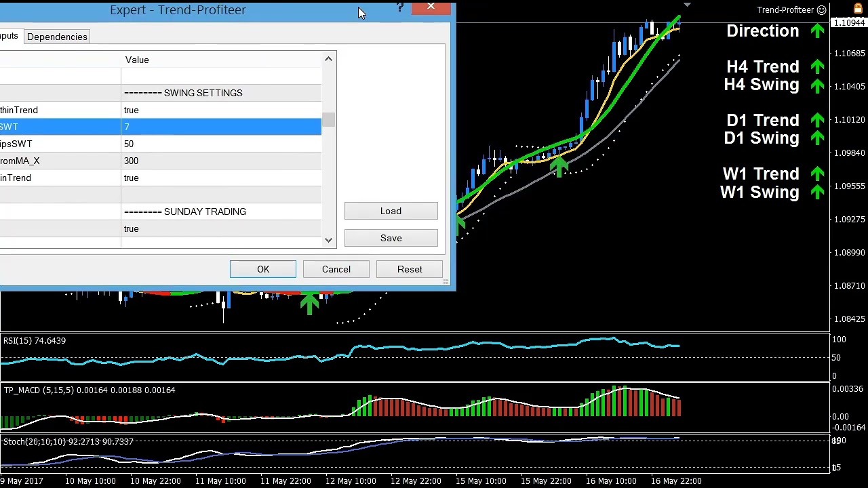The image size is (868, 488).
Task: Click the H4 Swing up arrow
Action: click(x=817, y=85)
